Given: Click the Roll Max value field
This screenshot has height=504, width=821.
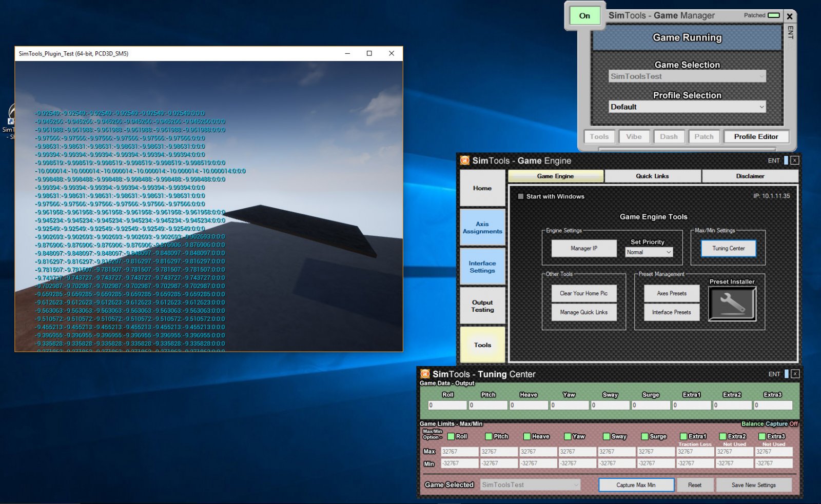Looking at the screenshot, I should (x=459, y=452).
